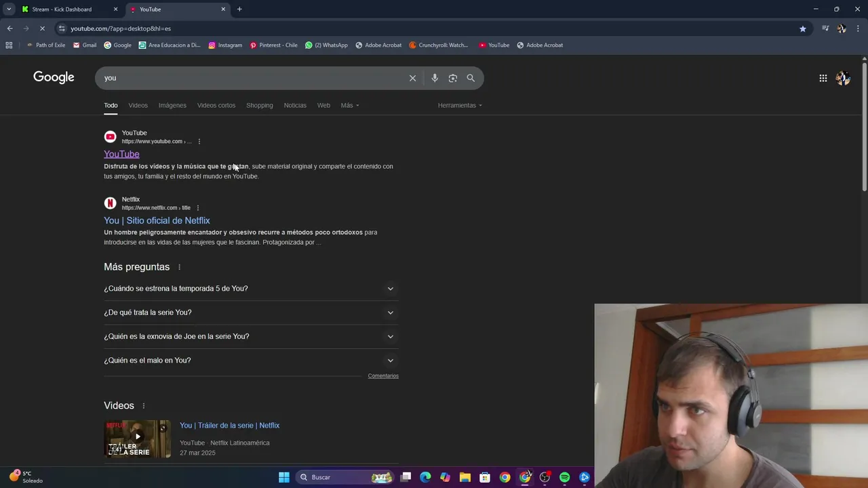Open the weather widget showing 5°C Soleado
This screenshot has width=868, height=488.
(27, 477)
